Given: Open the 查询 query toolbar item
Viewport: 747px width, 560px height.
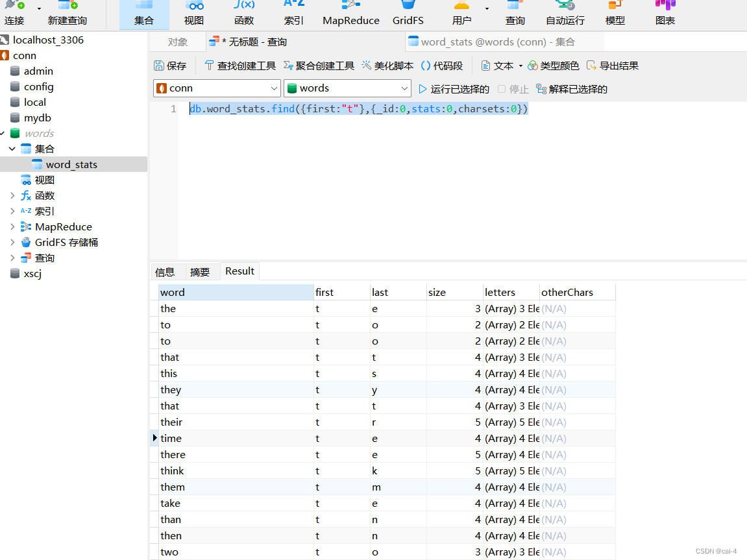Looking at the screenshot, I should (x=515, y=14).
